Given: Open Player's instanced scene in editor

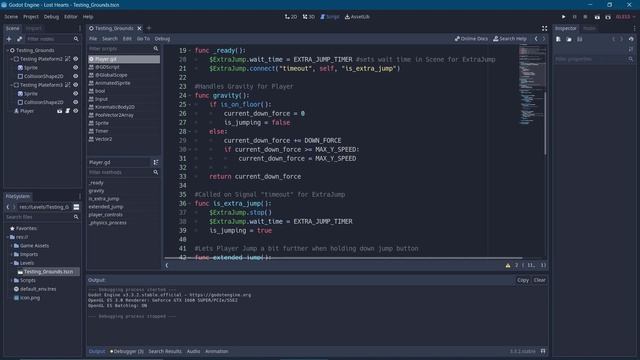Looking at the screenshot, I should [60, 111].
